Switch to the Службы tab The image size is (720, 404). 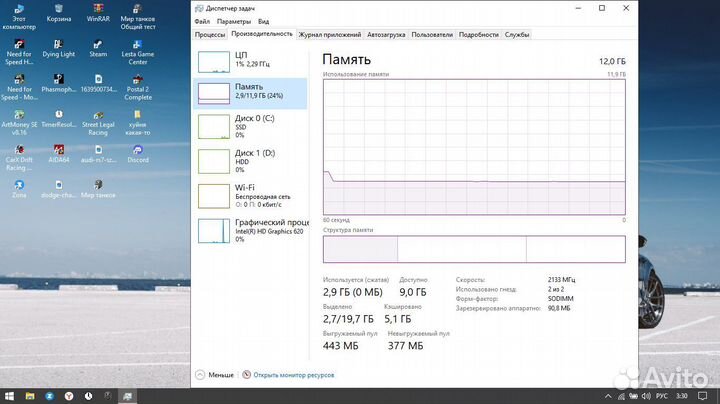pyautogui.click(x=517, y=35)
